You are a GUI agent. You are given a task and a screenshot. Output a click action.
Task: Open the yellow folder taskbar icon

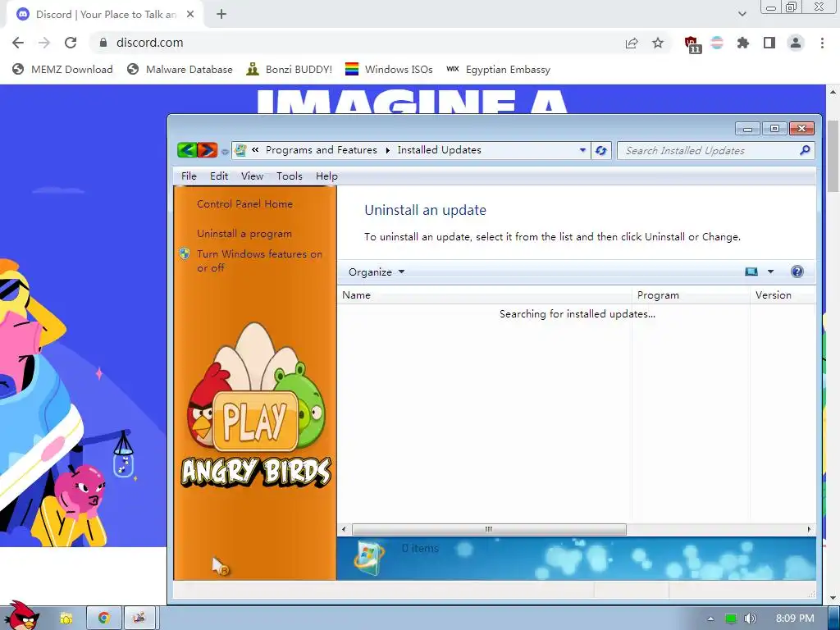click(x=66, y=619)
